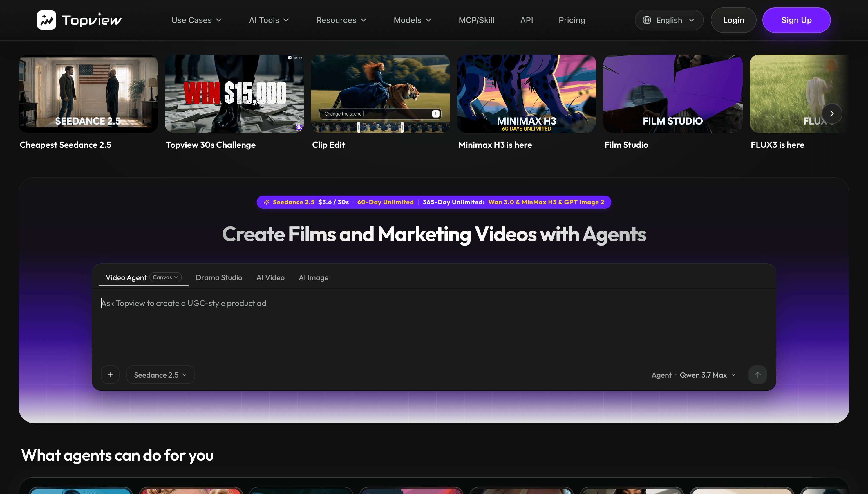
Task: Click the Login button
Action: coord(733,20)
